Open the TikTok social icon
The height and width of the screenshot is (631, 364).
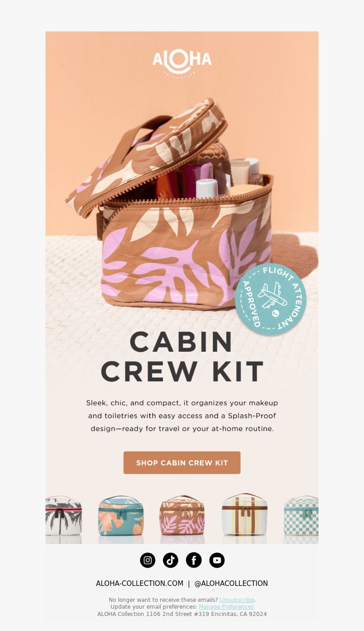[x=171, y=560]
